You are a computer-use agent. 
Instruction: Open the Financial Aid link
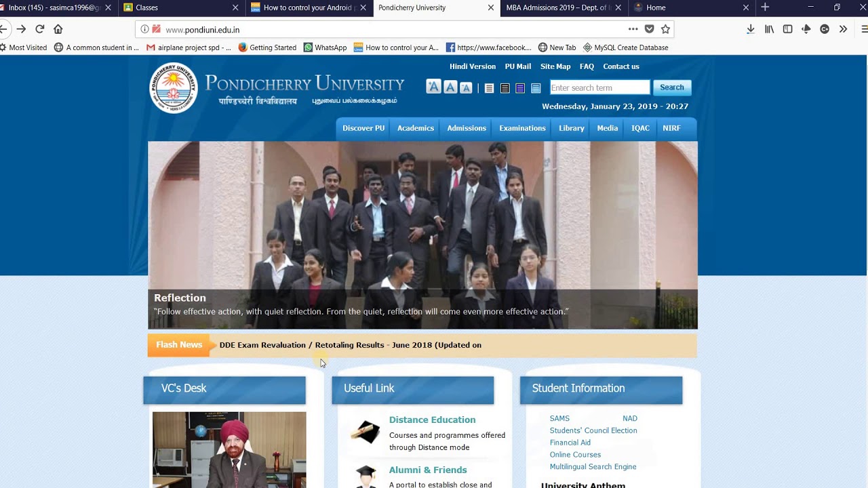pyautogui.click(x=570, y=443)
